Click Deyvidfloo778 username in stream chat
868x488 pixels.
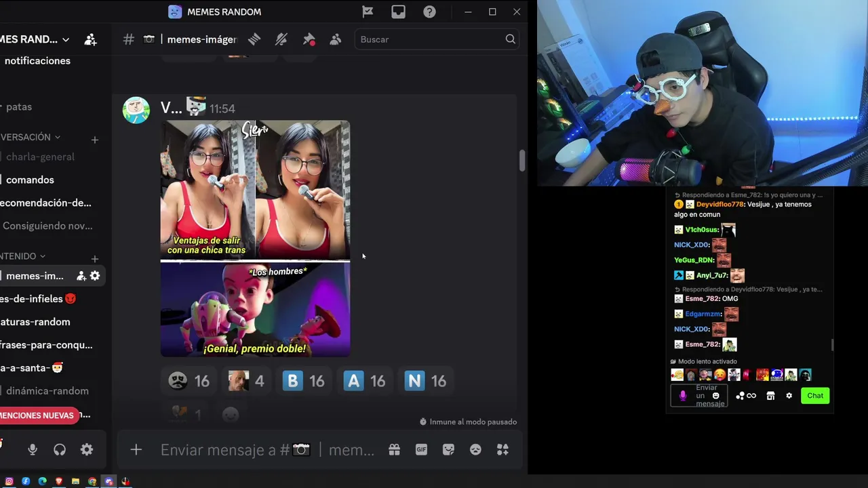pyautogui.click(x=720, y=204)
